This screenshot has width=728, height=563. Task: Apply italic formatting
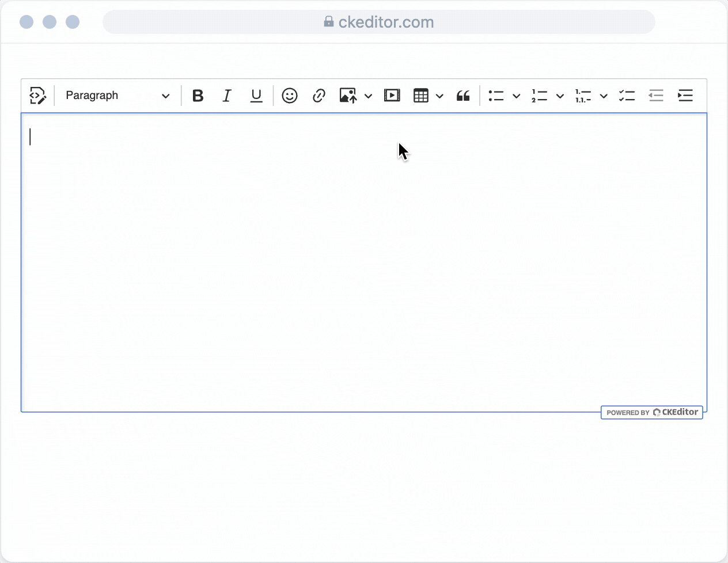coord(226,96)
